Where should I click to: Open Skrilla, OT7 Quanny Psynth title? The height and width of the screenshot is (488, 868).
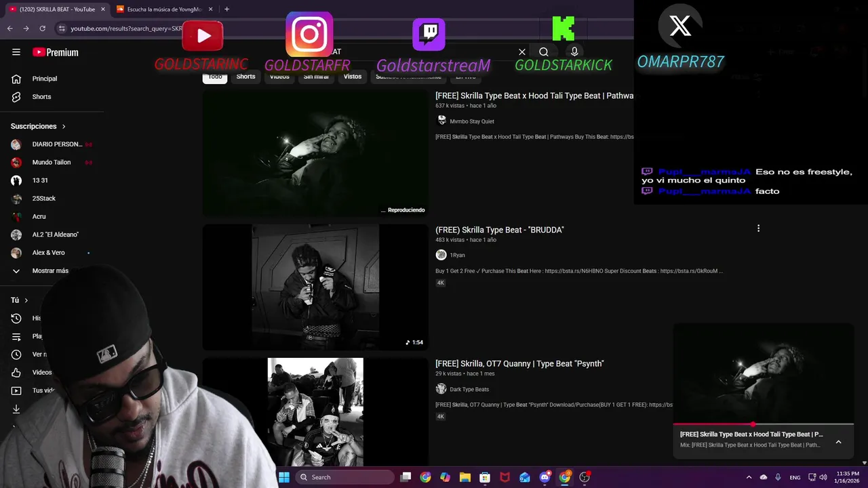click(x=519, y=364)
